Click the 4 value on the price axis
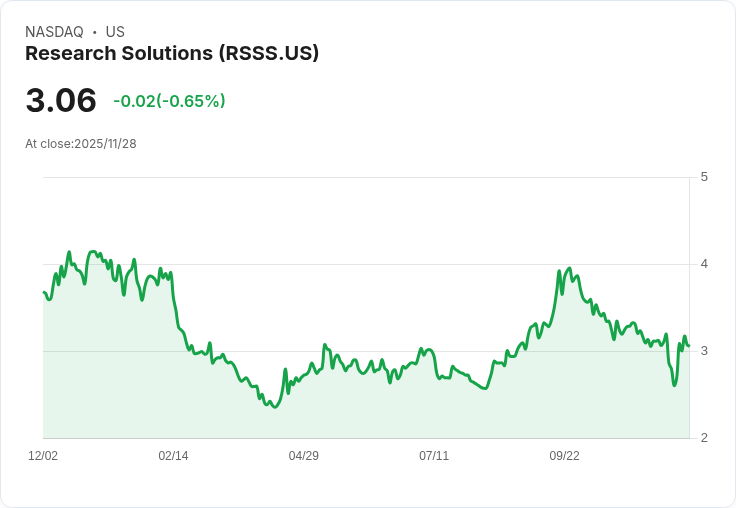 point(704,264)
